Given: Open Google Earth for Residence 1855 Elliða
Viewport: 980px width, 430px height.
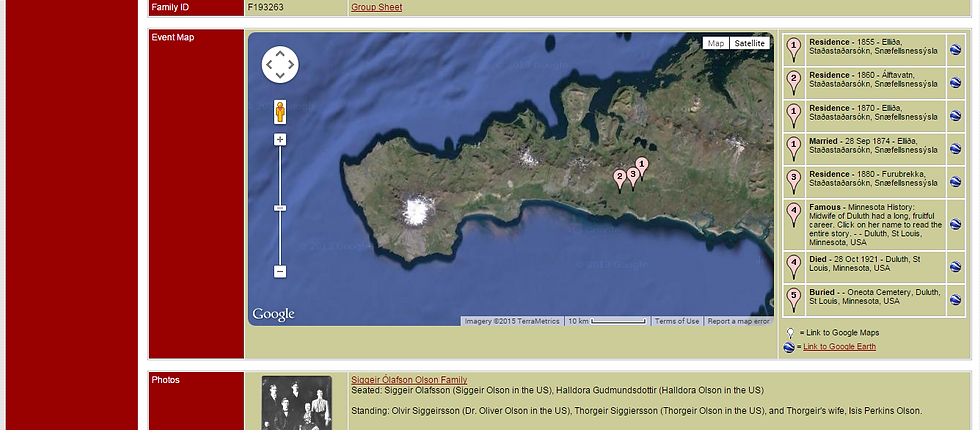Looking at the screenshot, I should pos(955,50).
